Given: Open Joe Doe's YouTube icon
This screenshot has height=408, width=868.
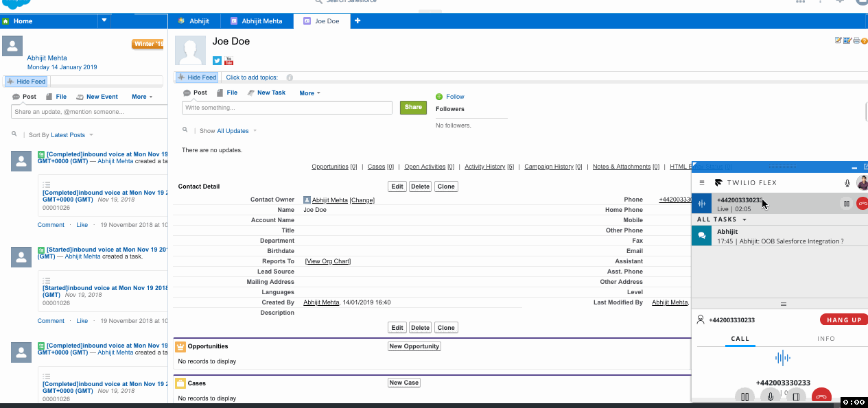Looking at the screenshot, I should pos(228,61).
